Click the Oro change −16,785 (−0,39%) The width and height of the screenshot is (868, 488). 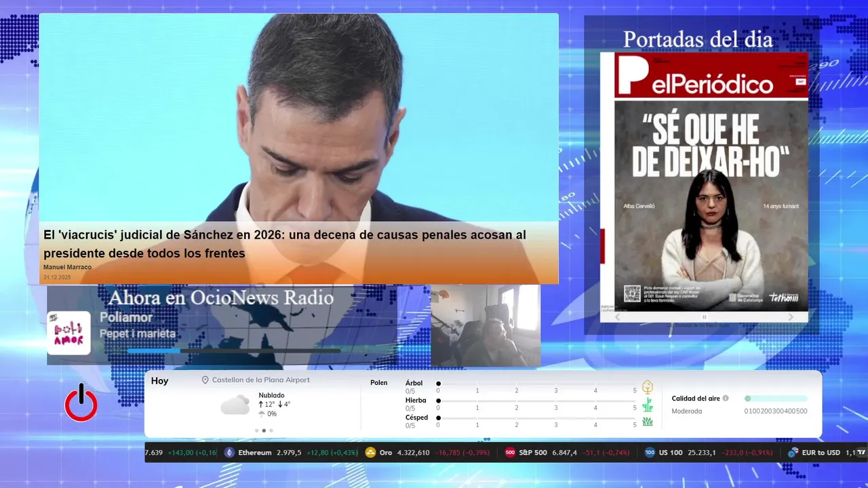tap(462, 453)
